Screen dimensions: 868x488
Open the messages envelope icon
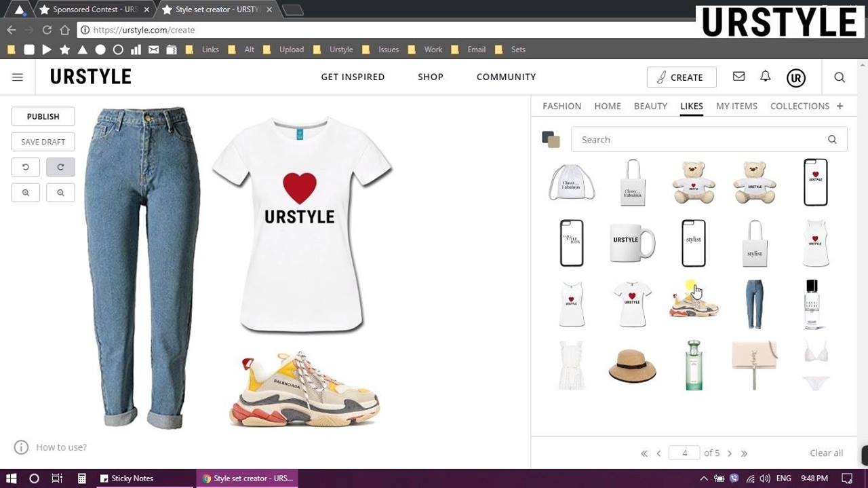click(738, 77)
